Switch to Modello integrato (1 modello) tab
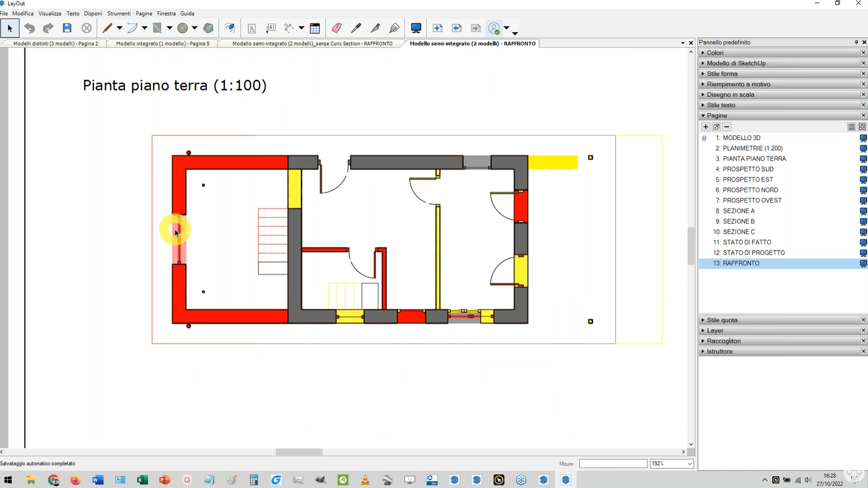Screen dimensions: 868x488 coord(163,43)
